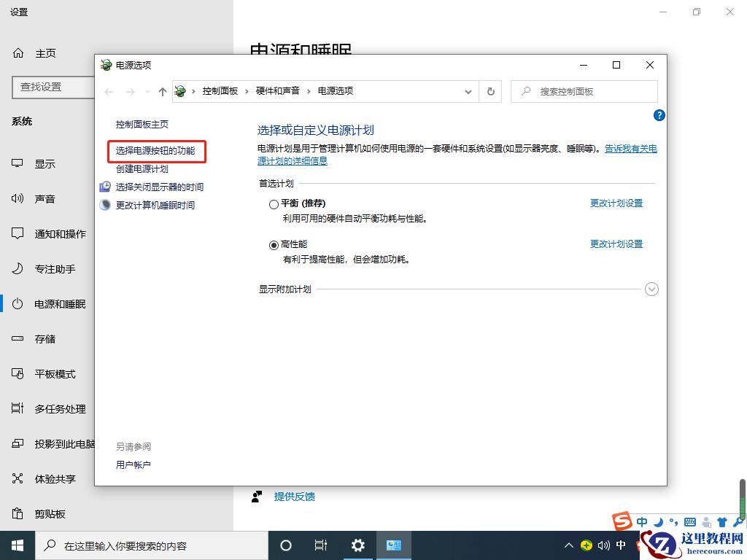Image resolution: width=747 pixels, height=560 pixels.
Task: Go to 主页 in Settings sidebar
Action: pyautogui.click(x=45, y=52)
